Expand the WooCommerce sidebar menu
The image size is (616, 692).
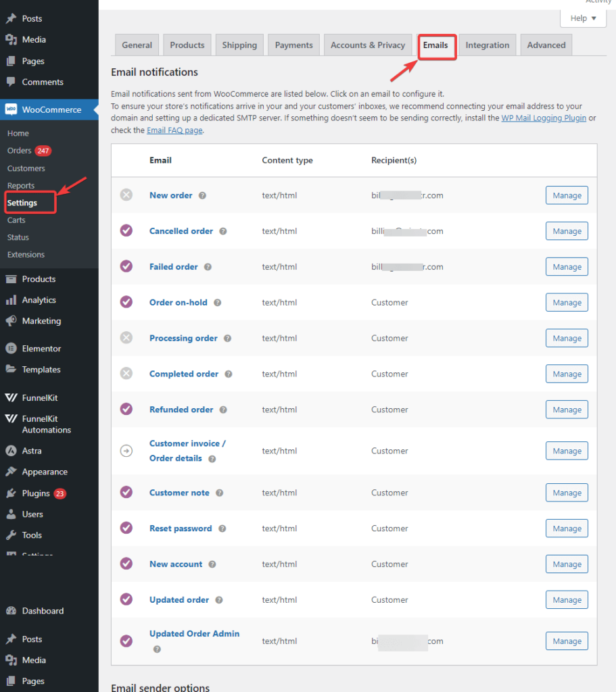click(x=51, y=109)
